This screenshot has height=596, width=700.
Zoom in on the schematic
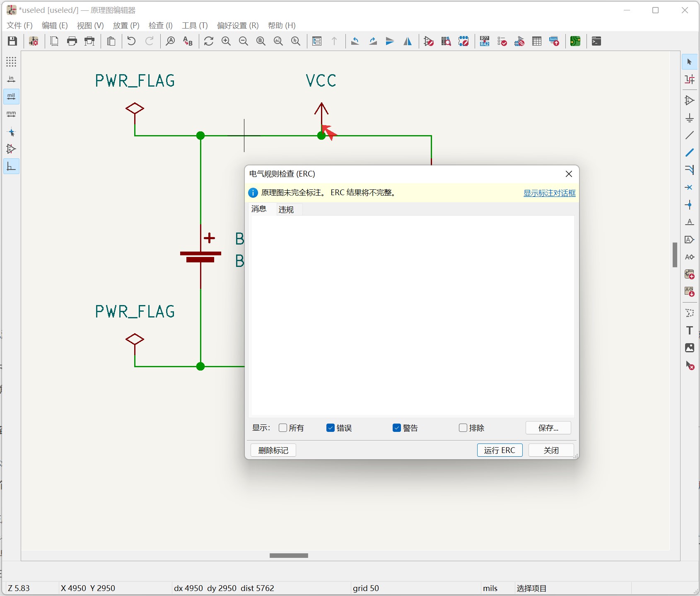[226, 41]
